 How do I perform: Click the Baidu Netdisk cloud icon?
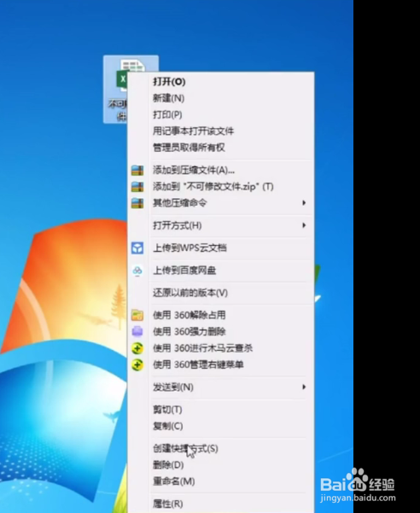[137, 271]
